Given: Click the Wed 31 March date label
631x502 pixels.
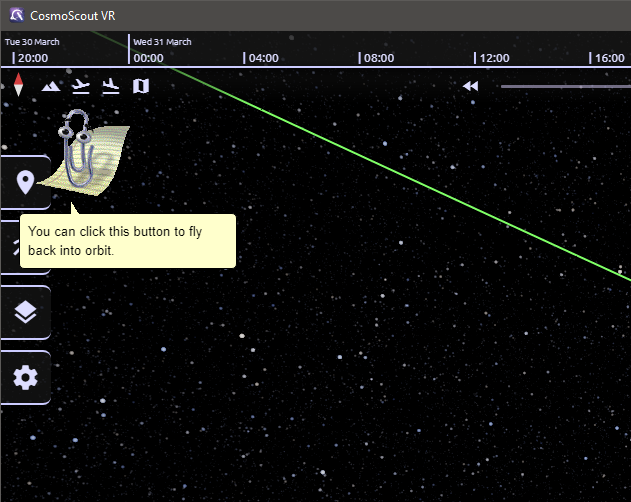Looking at the screenshot, I should pos(162,42).
